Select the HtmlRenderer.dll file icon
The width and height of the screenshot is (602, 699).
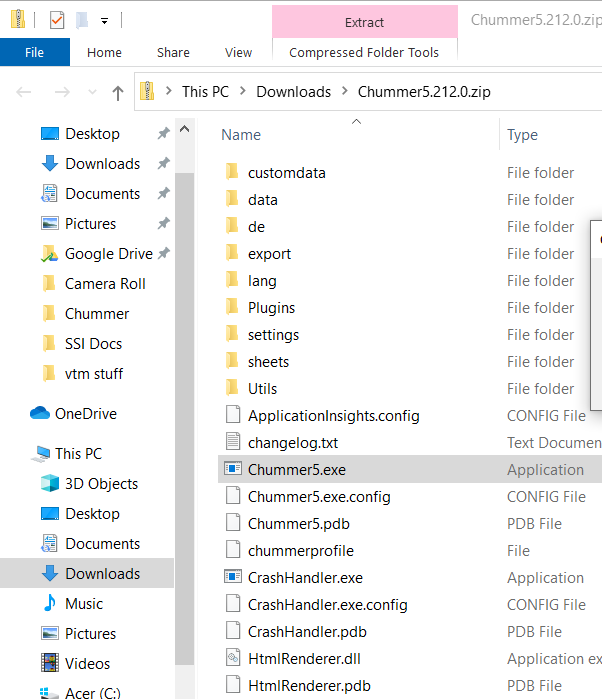(233, 657)
